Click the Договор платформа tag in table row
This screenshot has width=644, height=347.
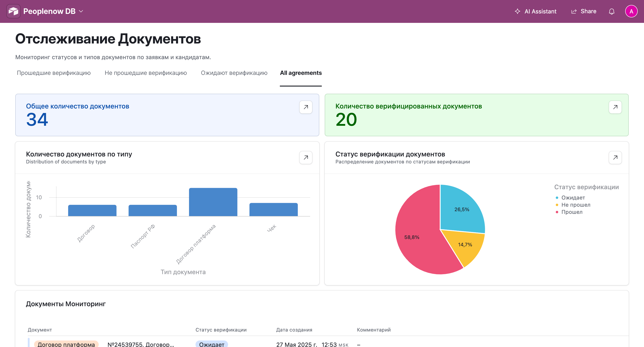[x=66, y=344]
